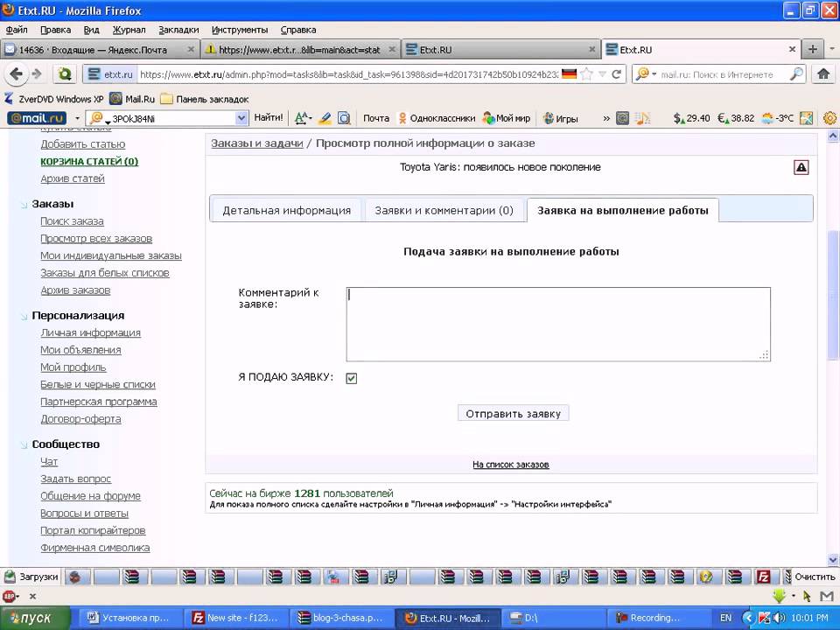Open Одноклассники from the Mail.ru toolbar
840x630 pixels.
pos(437,118)
